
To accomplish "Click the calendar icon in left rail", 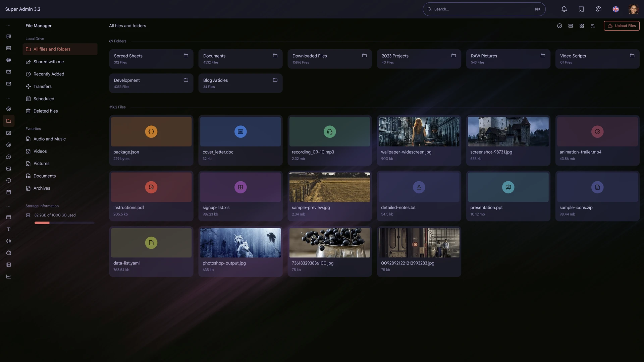I will coord(9,192).
